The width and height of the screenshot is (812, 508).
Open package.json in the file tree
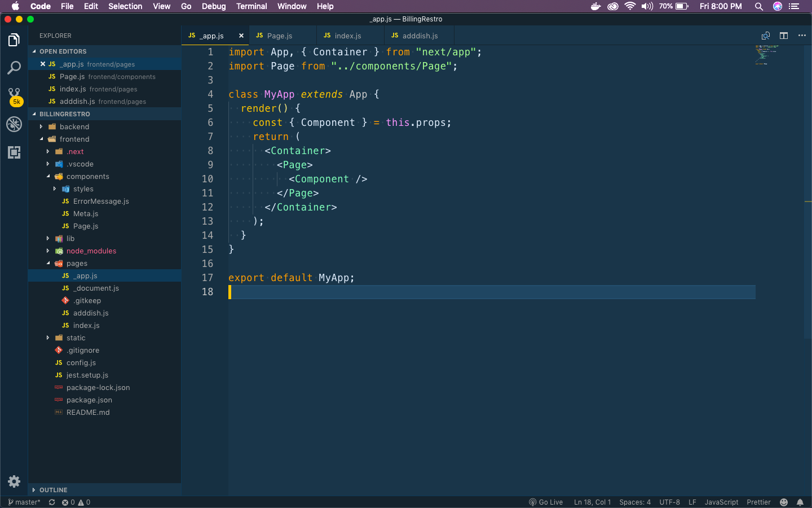click(x=105, y=400)
